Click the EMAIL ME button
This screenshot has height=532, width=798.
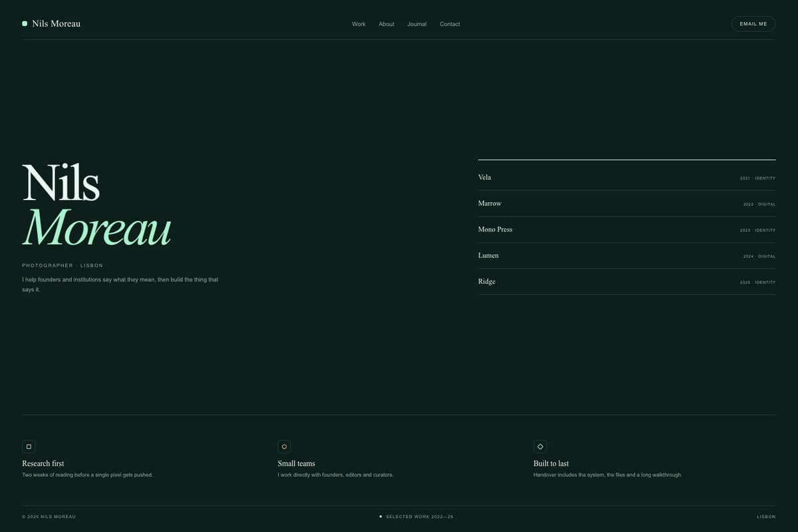(x=753, y=24)
